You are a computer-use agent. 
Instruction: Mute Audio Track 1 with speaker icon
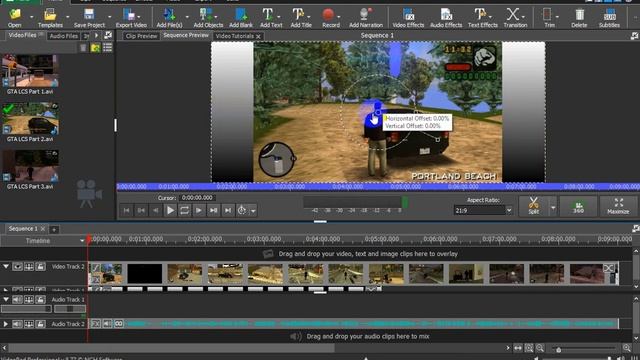(x=17, y=299)
